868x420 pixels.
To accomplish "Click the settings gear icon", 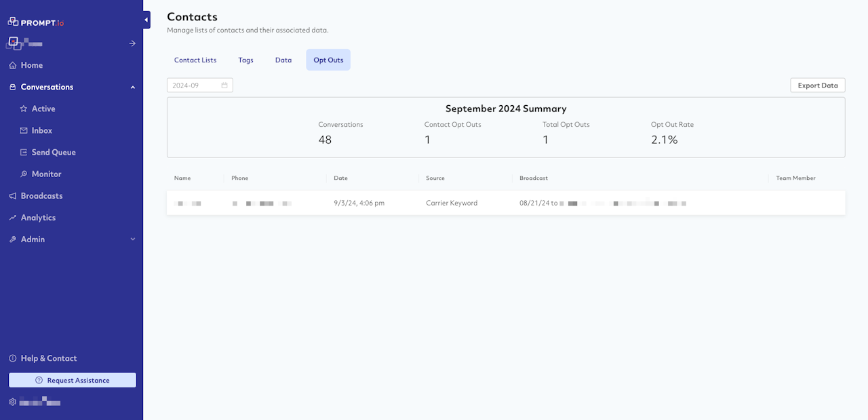I will pos(12,402).
